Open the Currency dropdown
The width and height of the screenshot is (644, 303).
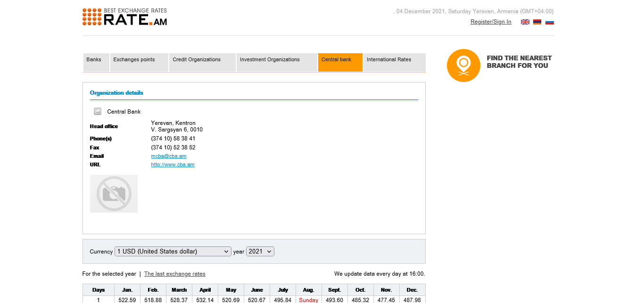point(173,252)
